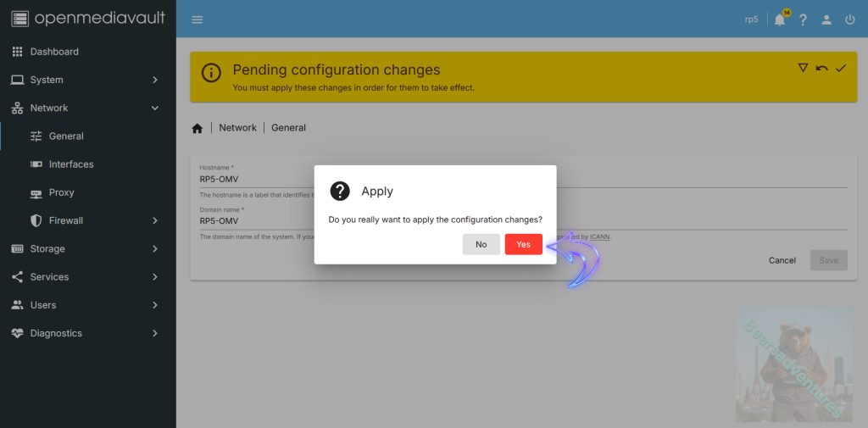The width and height of the screenshot is (868, 428).
Task: Click the Cancel button on form
Action: (782, 260)
